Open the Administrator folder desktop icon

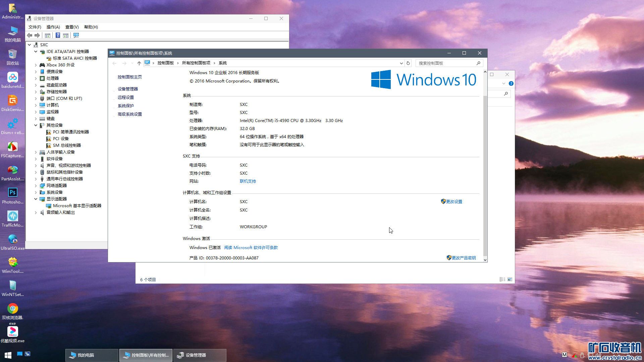(x=13, y=11)
